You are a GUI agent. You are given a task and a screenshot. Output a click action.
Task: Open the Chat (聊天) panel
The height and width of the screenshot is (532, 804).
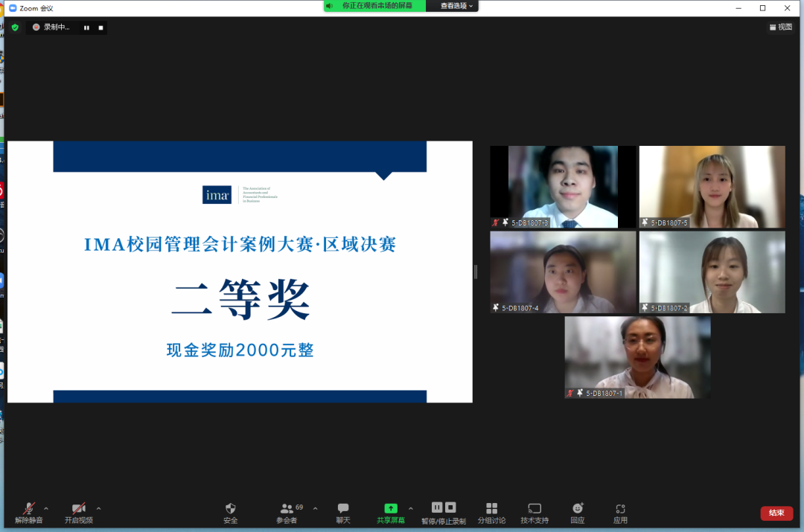click(x=343, y=513)
